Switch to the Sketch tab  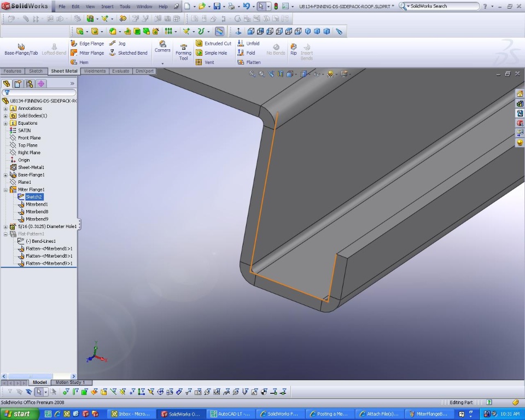pos(36,71)
